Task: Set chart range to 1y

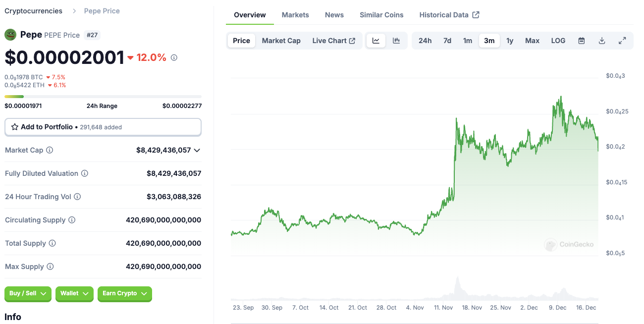Action: tap(510, 41)
